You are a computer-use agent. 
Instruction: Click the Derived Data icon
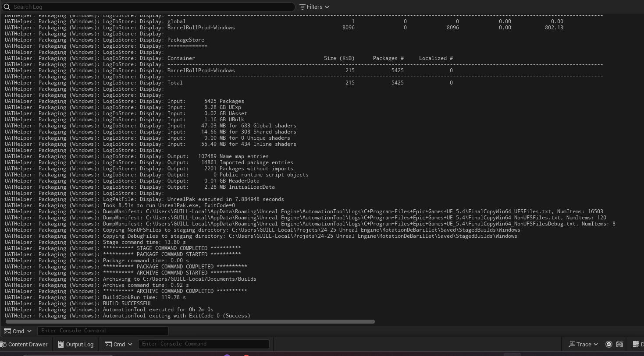pos(636,344)
